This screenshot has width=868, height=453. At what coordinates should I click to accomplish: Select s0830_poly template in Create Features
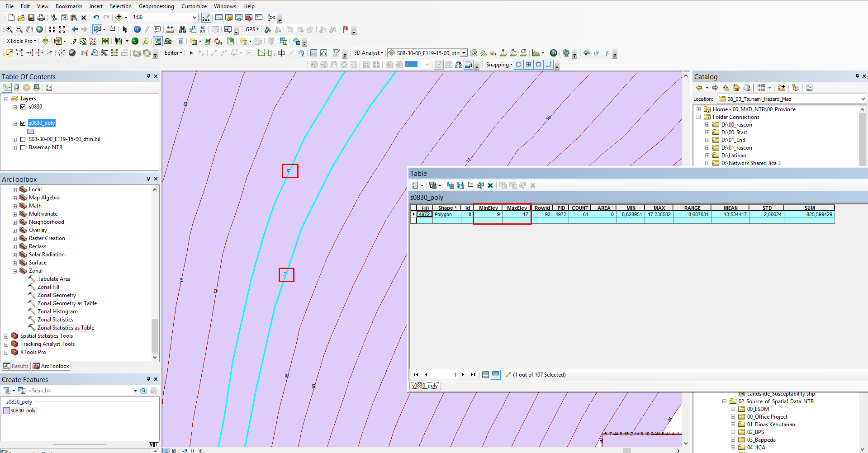[x=19, y=411]
